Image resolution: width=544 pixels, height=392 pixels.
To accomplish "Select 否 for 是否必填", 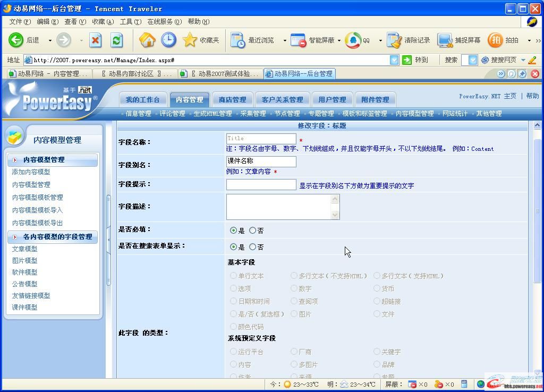I will pyautogui.click(x=254, y=231).
